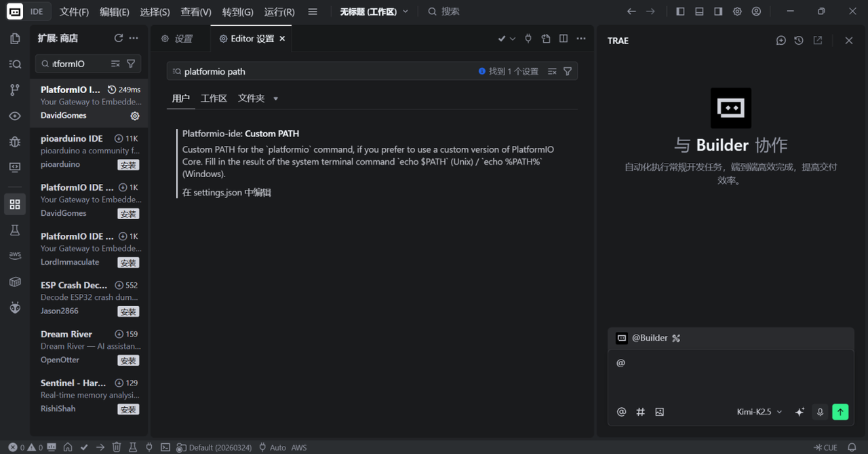The width and height of the screenshot is (868, 454).
Task: Open manage gear for installed PlatformIO IDE
Action: click(135, 116)
